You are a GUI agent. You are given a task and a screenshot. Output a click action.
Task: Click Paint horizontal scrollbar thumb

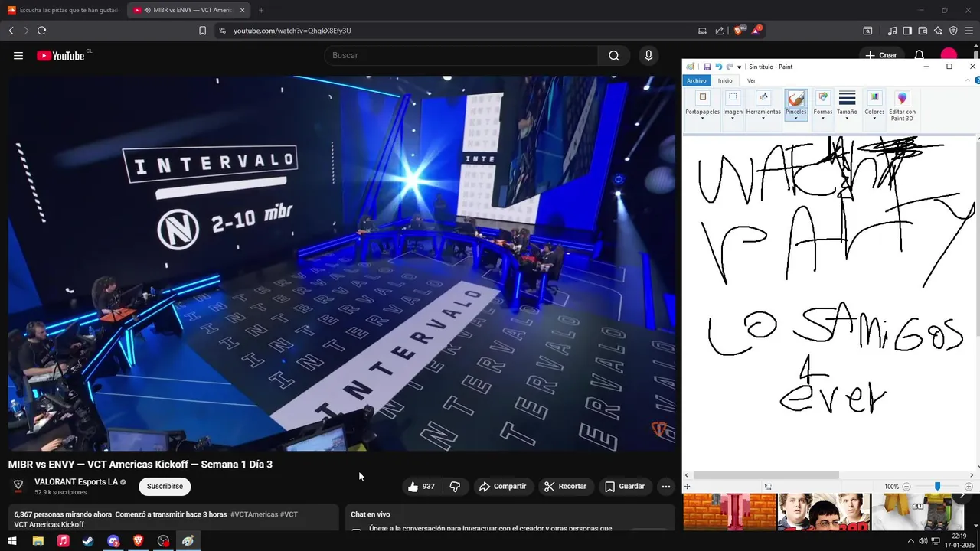[x=766, y=475]
